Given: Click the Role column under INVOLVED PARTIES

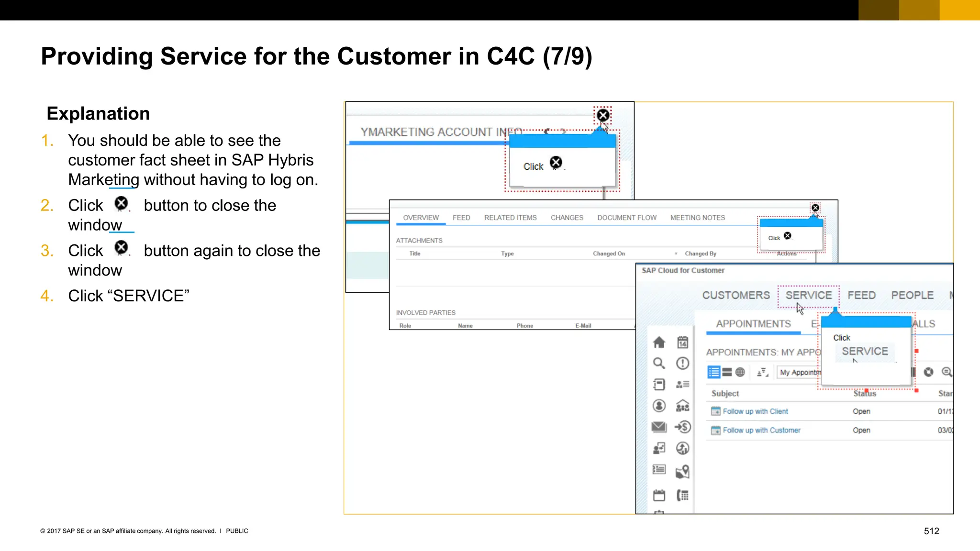Looking at the screenshot, I should click(x=405, y=326).
